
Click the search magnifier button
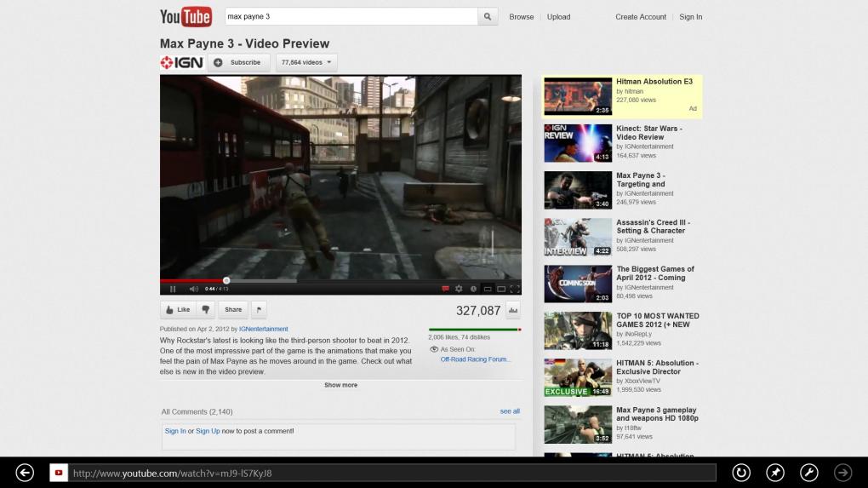(x=488, y=17)
